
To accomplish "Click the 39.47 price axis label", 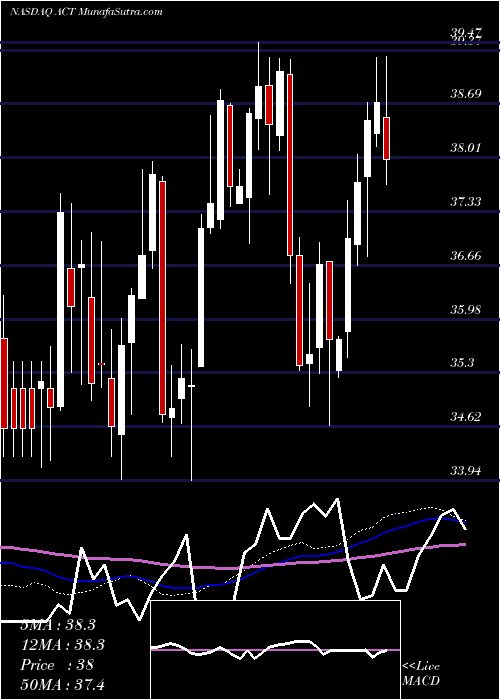I will point(465,32).
